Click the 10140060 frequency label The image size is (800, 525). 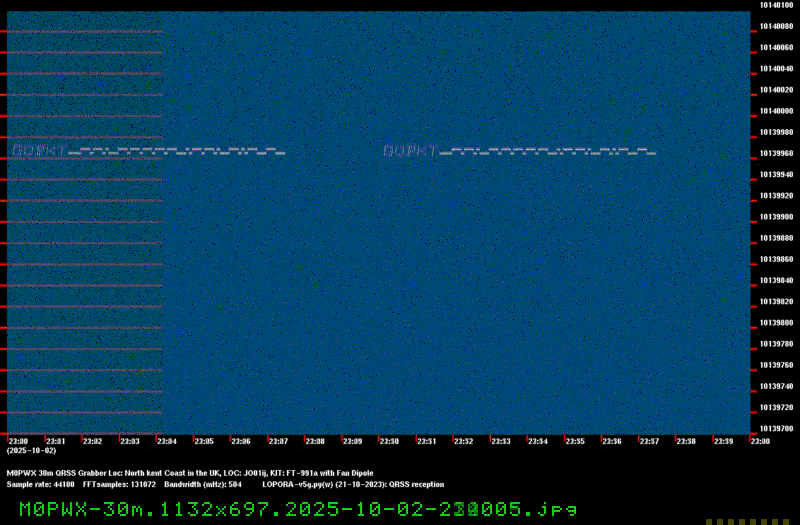777,47
